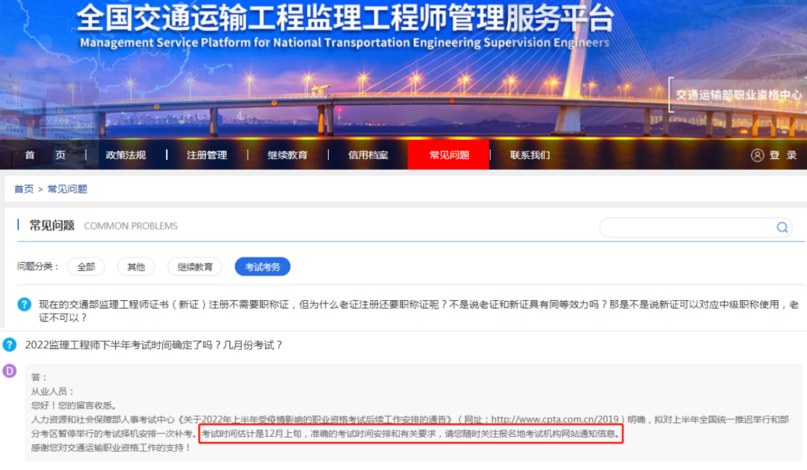807x470 pixels.
Task: Expand the 2022监理工程师下半年考试时间 question
Action: [x=154, y=345]
